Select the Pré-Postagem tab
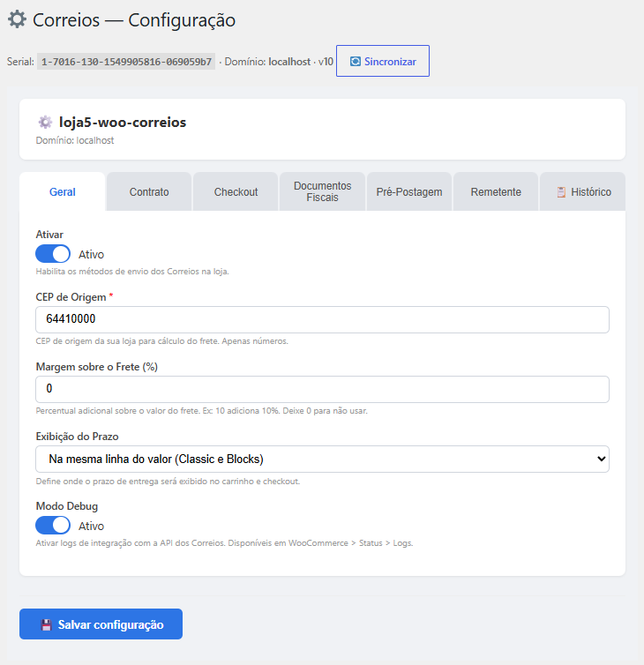 point(409,191)
